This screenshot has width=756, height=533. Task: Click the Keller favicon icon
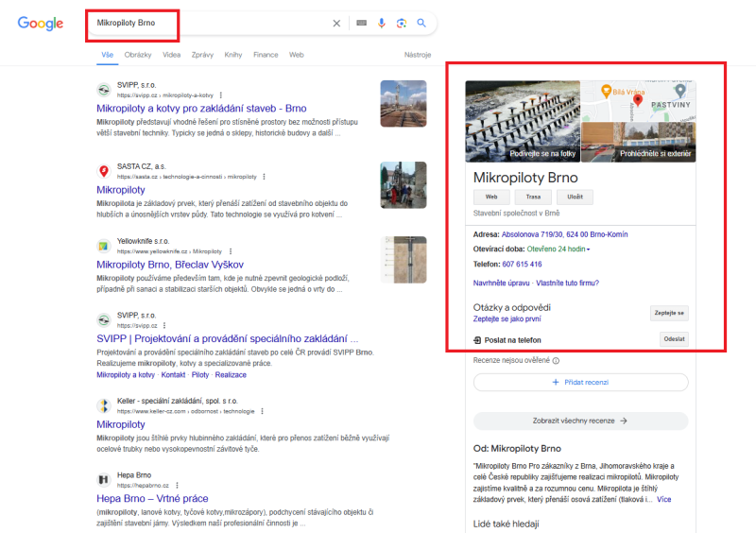click(104, 405)
